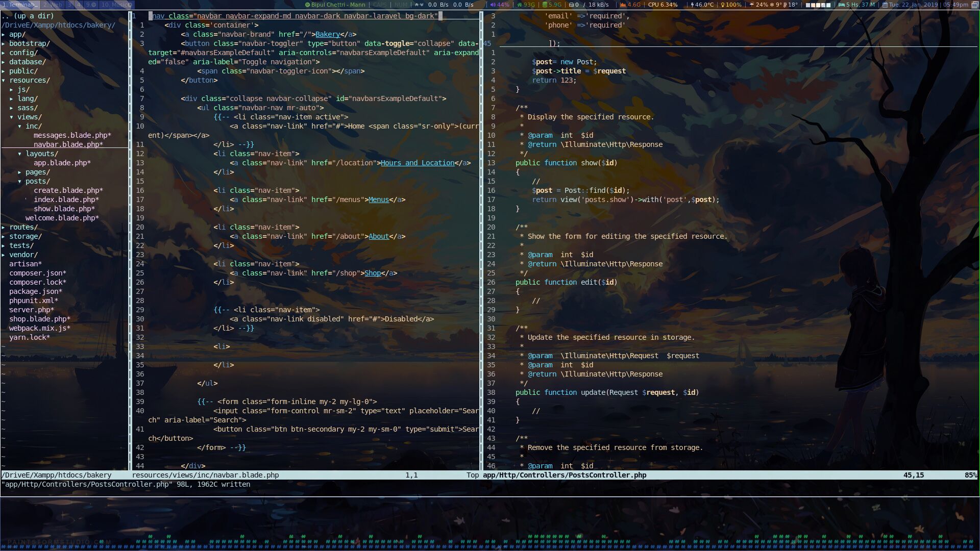Switch to workspace 10 Music
980x551 pixels.
pos(116,5)
